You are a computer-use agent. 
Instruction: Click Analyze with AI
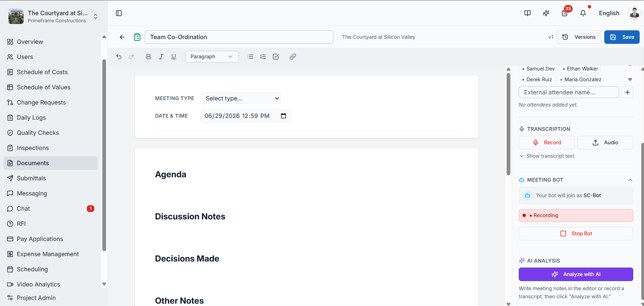click(576, 274)
